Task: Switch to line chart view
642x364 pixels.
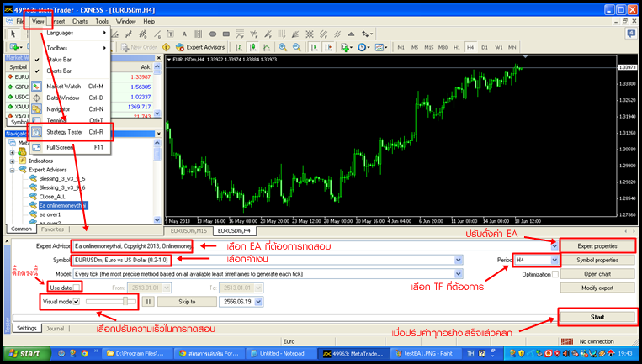Action: click(267, 47)
